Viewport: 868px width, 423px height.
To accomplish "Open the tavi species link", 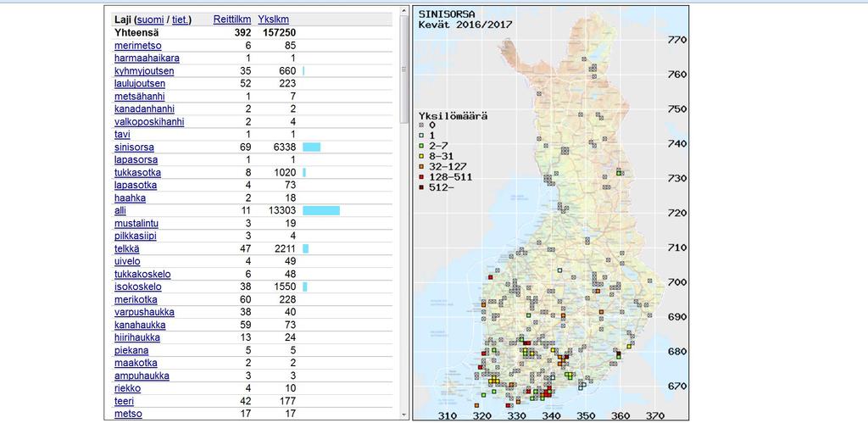I will [x=122, y=135].
